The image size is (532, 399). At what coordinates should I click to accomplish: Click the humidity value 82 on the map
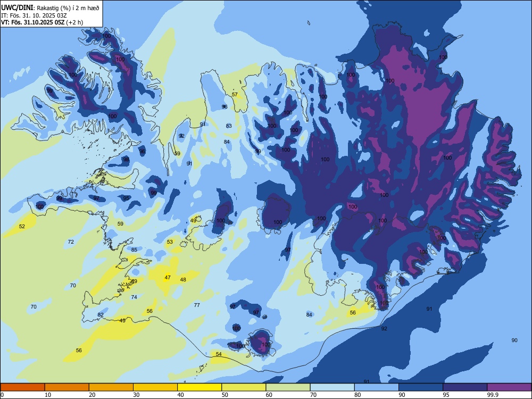(101, 315)
